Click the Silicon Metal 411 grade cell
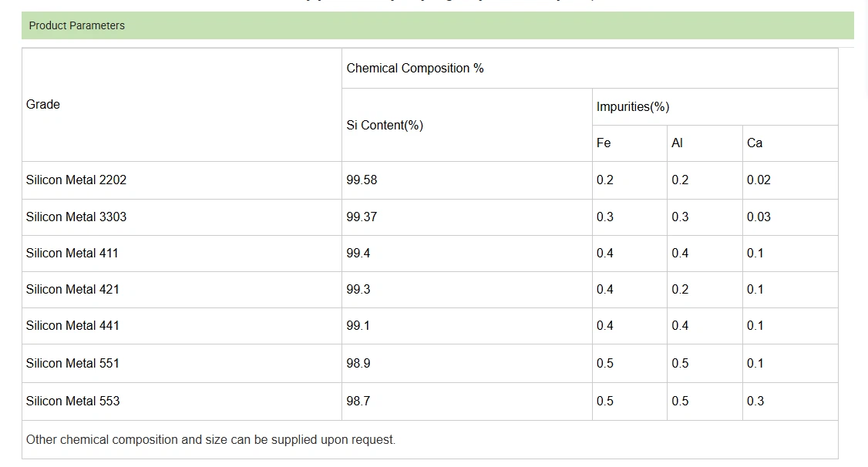 pos(72,254)
